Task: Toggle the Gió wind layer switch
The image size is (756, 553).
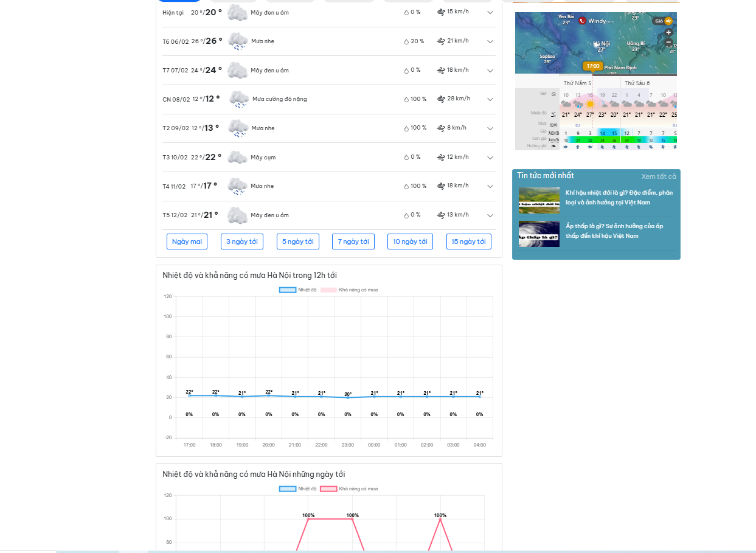Action: click(668, 21)
